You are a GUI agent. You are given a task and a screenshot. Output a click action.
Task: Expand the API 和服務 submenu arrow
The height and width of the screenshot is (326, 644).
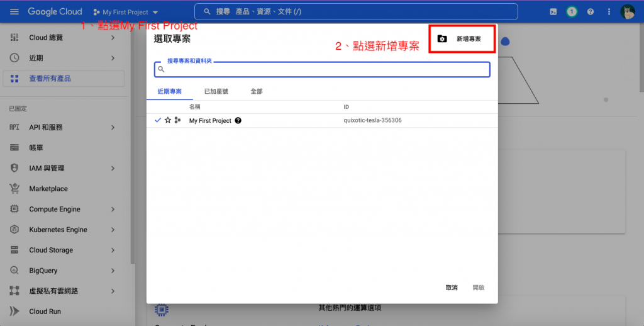point(113,127)
